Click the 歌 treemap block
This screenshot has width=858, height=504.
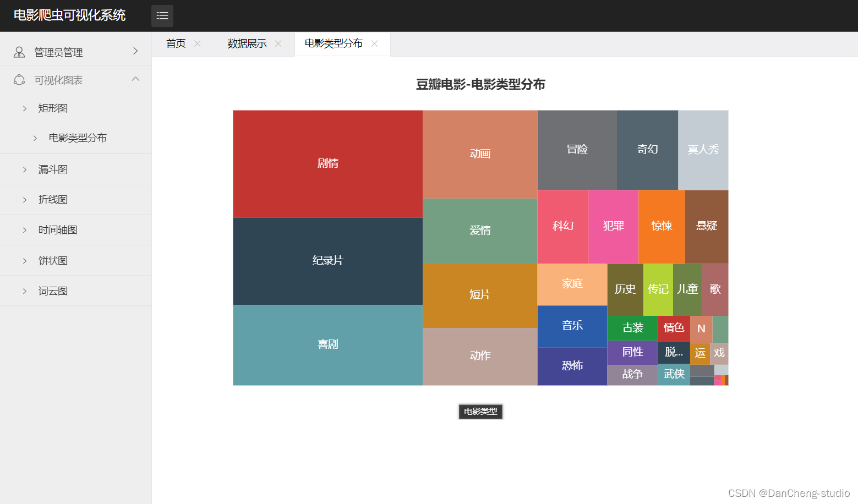coord(715,289)
